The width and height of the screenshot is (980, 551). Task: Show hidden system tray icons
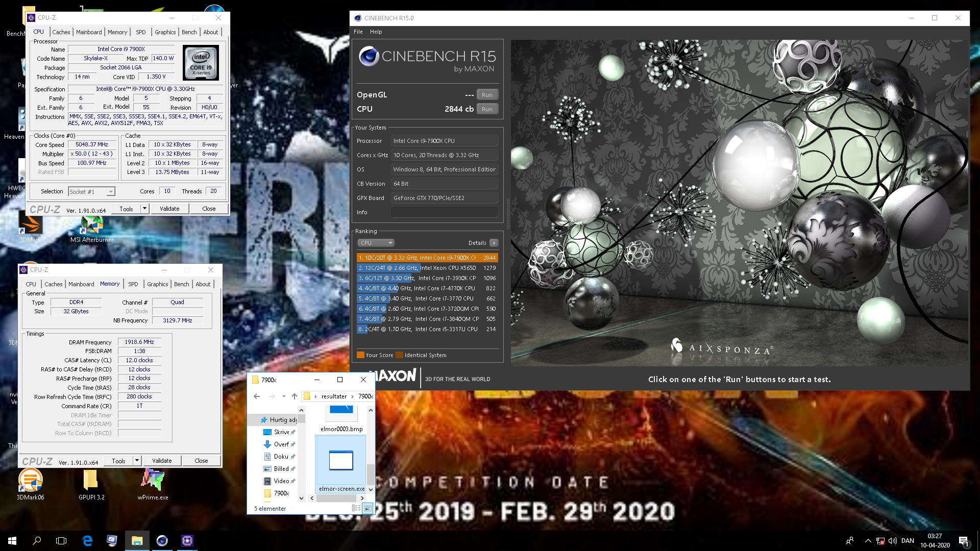868,541
